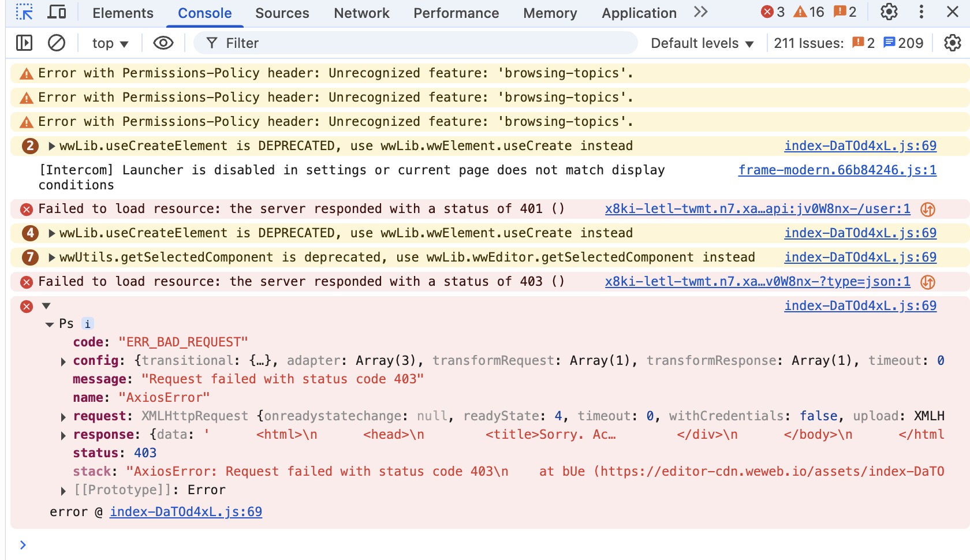970x560 pixels.
Task: Toggle the live expression eye icon
Action: click(163, 43)
